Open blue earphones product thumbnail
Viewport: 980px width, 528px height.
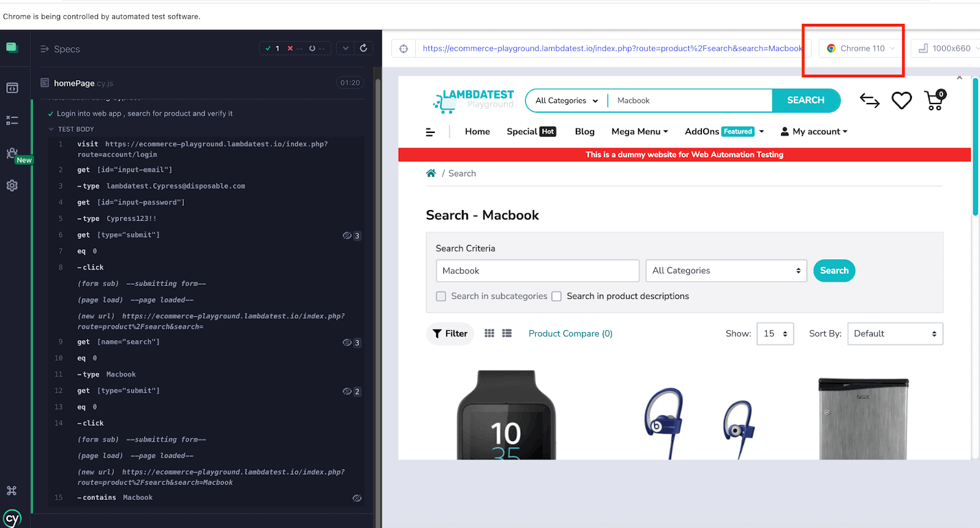(x=699, y=423)
